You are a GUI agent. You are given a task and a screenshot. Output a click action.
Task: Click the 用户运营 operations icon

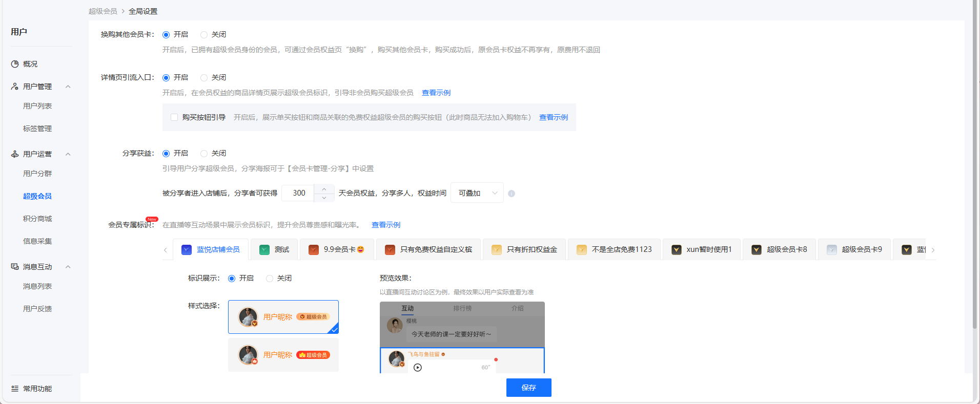pyautogui.click(x=15, y=154)
